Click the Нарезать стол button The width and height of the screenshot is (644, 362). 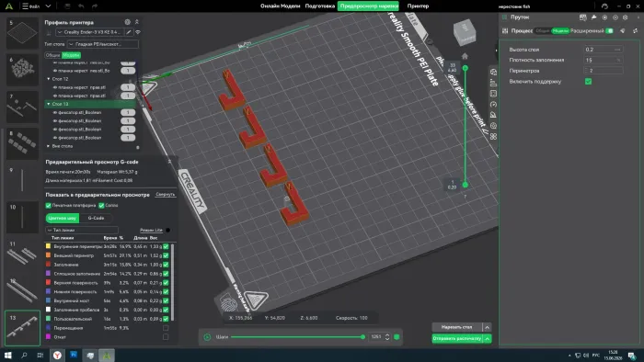point(456,327)
